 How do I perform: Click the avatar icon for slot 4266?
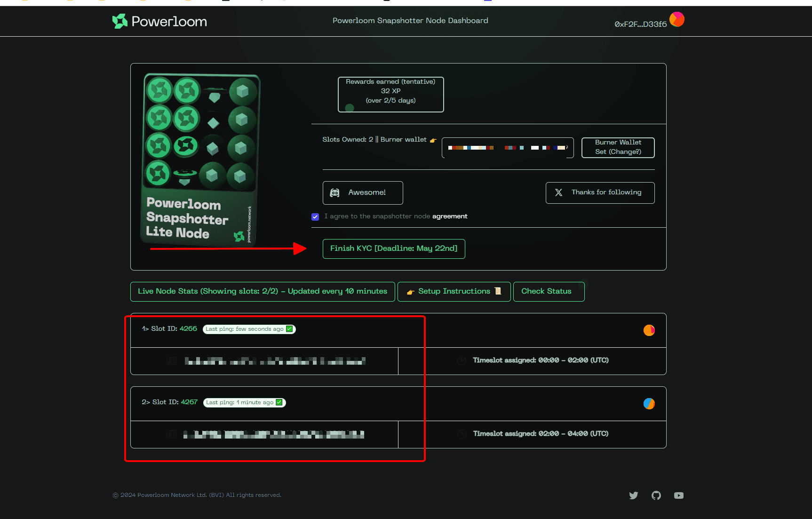(x=649, y=330)
